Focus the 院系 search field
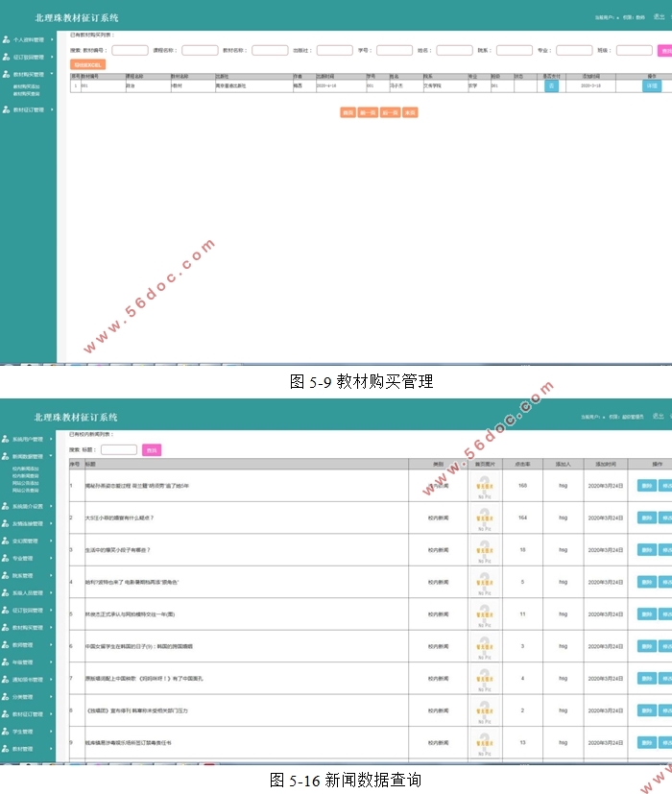 [515, 50]
